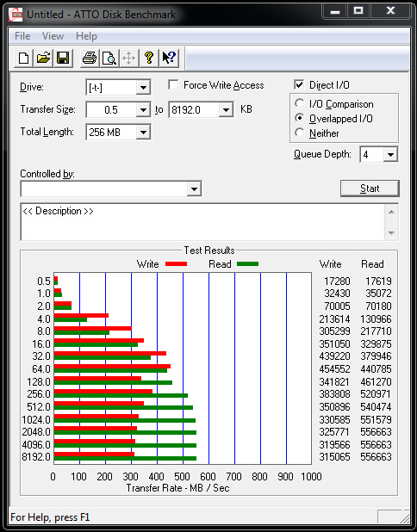
Task: Click the 1024.0 transfer size row label
Action: tap(36, 420)
